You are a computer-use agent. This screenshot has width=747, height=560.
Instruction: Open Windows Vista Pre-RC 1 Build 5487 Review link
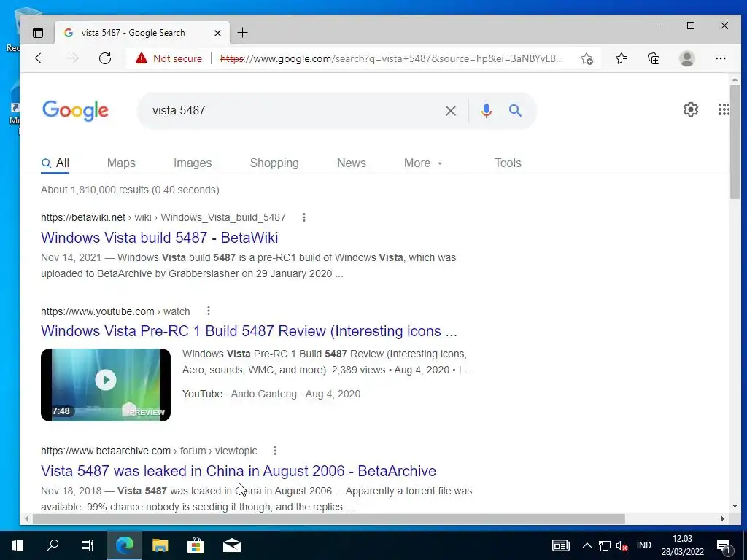249,331
